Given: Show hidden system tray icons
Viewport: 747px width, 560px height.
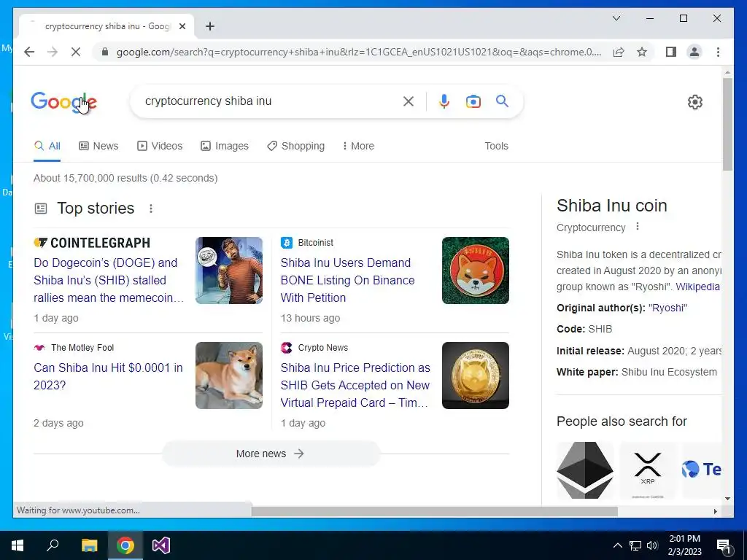Looking at the screenshot, I should coord(617,545).
